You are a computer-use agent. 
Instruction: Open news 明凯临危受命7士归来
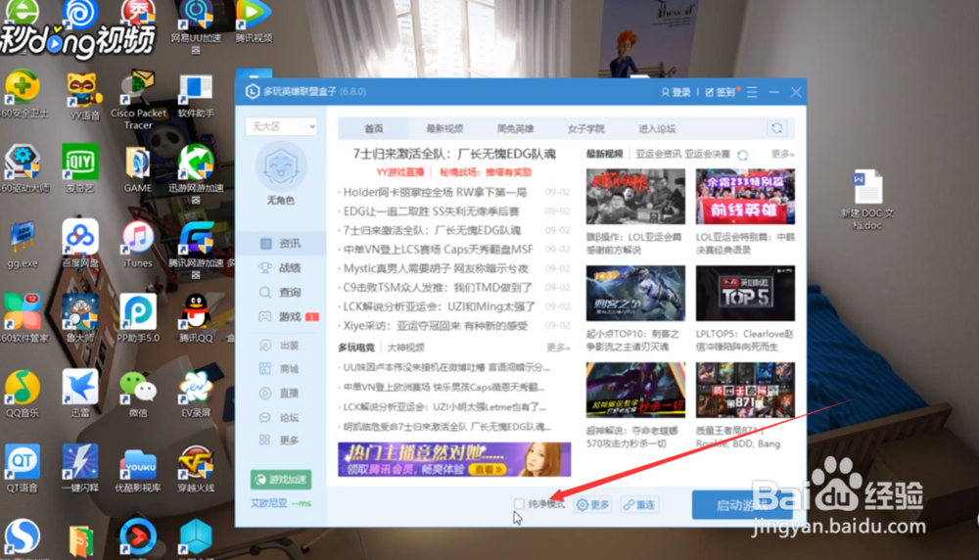(445, 427)
